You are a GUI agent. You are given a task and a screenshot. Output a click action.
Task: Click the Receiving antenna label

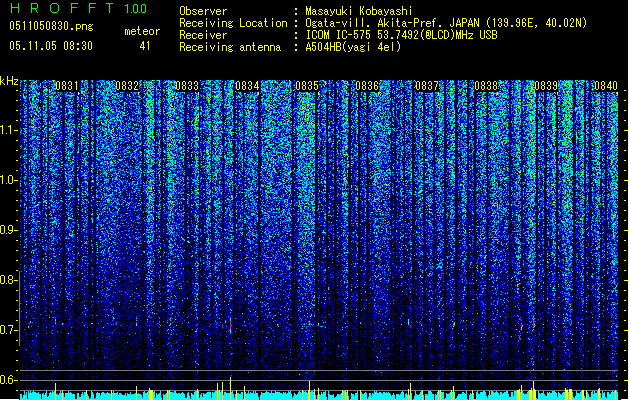click(230, 47)
